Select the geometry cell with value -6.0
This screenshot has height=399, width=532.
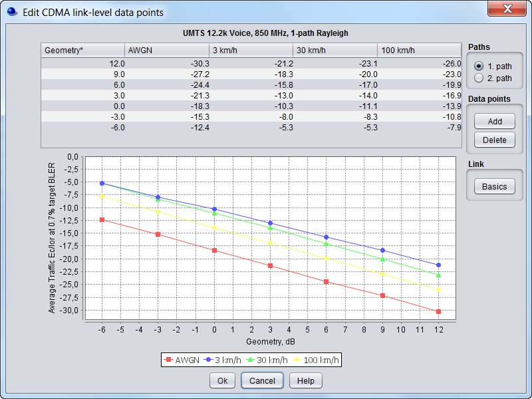(83, 128)
